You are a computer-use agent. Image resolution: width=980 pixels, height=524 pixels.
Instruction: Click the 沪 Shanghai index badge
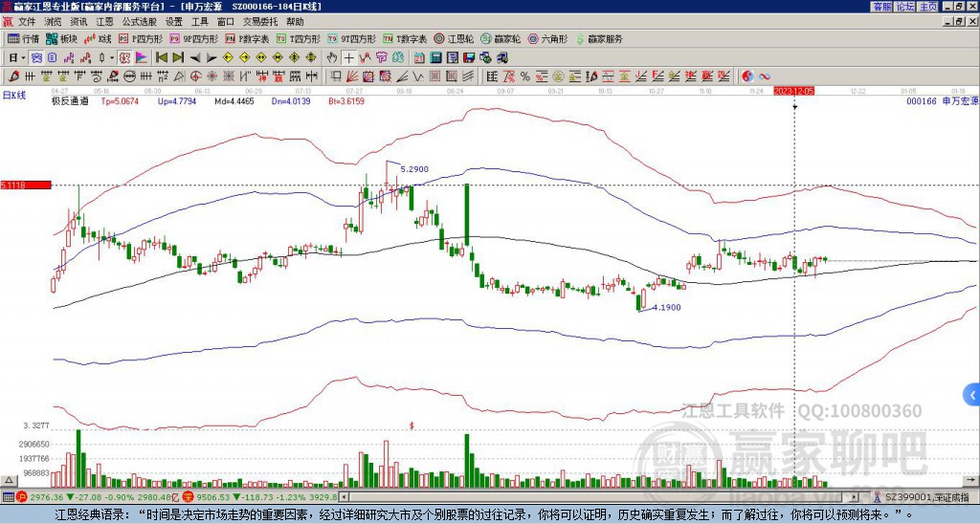[x=21, y=497]
